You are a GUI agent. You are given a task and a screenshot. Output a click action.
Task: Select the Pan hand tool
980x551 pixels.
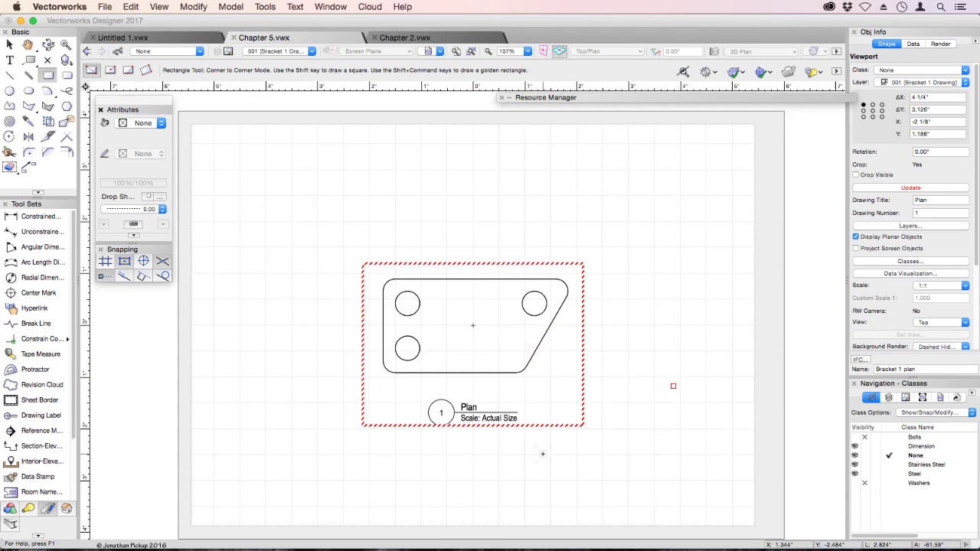point(28,45)
